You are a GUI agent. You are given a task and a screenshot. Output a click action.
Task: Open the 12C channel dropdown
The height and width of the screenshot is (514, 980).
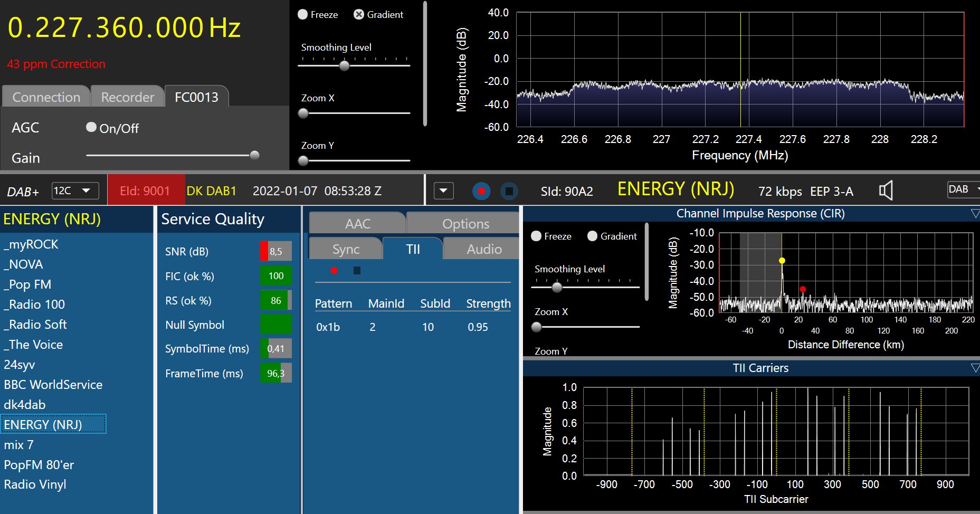pyautogui.click(x=75, y=191)
